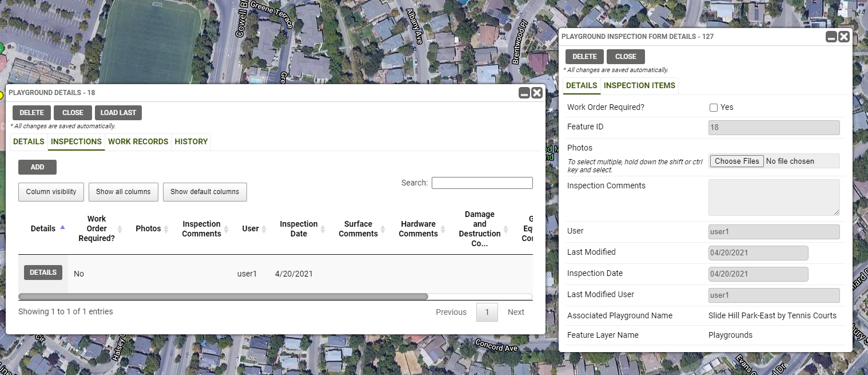Click Choose Files to attach photos
Screen dimensions: 868x375
[736, 161]
